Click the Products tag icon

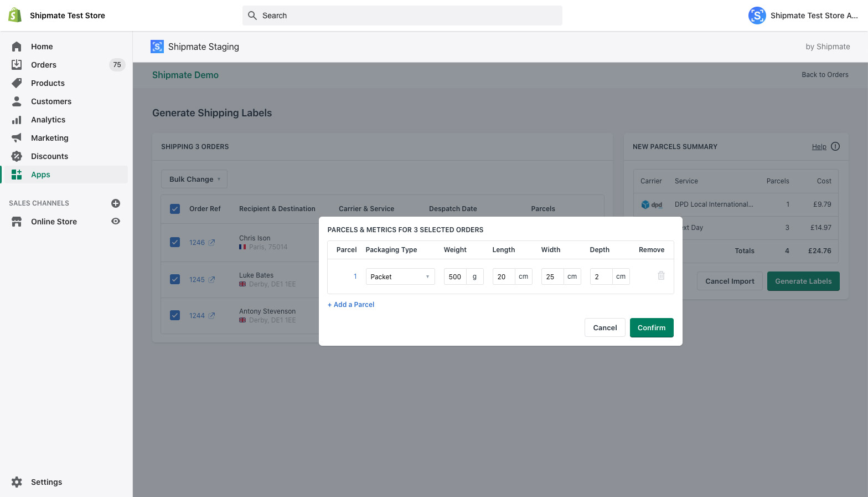[17, 83]
